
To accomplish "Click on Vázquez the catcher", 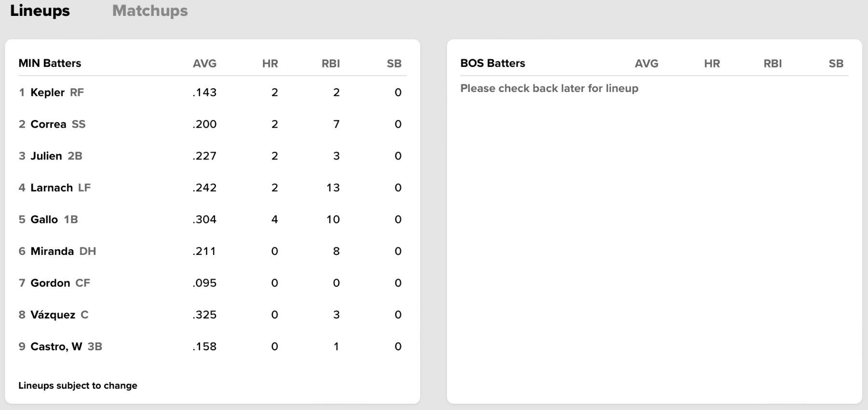I will point(53,315).
